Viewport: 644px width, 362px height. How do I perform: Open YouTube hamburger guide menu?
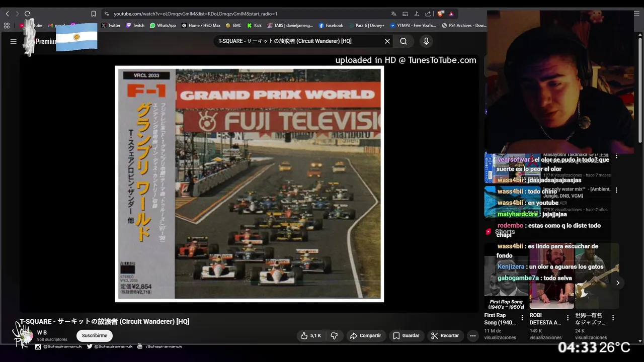pos(14,41)
